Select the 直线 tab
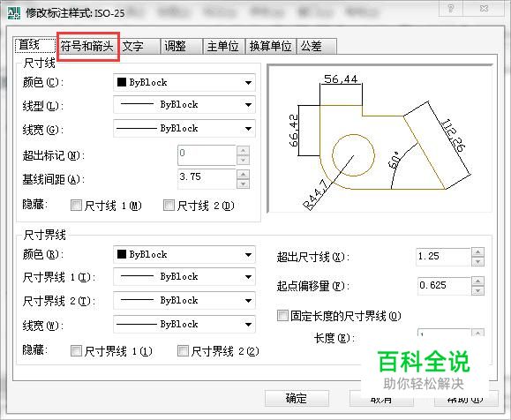The height and width of the screenshot is (420, 511). pos(34,45)
